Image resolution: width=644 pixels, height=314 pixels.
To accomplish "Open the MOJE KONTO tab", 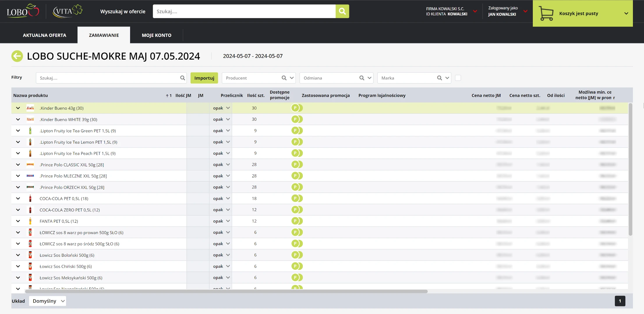I will click(x=157, y=35).
